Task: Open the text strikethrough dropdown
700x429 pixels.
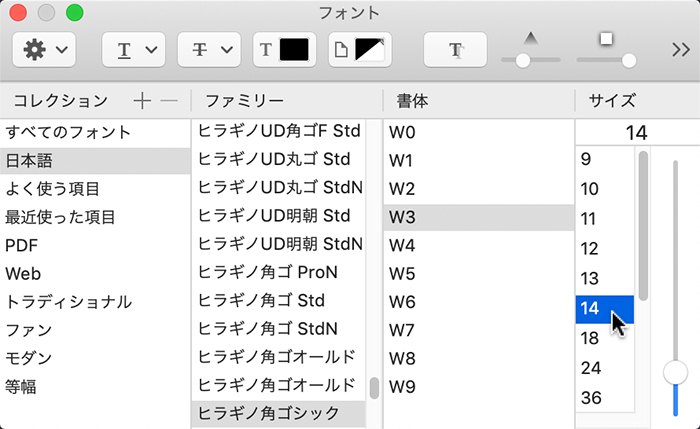Action: tap(209, 48)
